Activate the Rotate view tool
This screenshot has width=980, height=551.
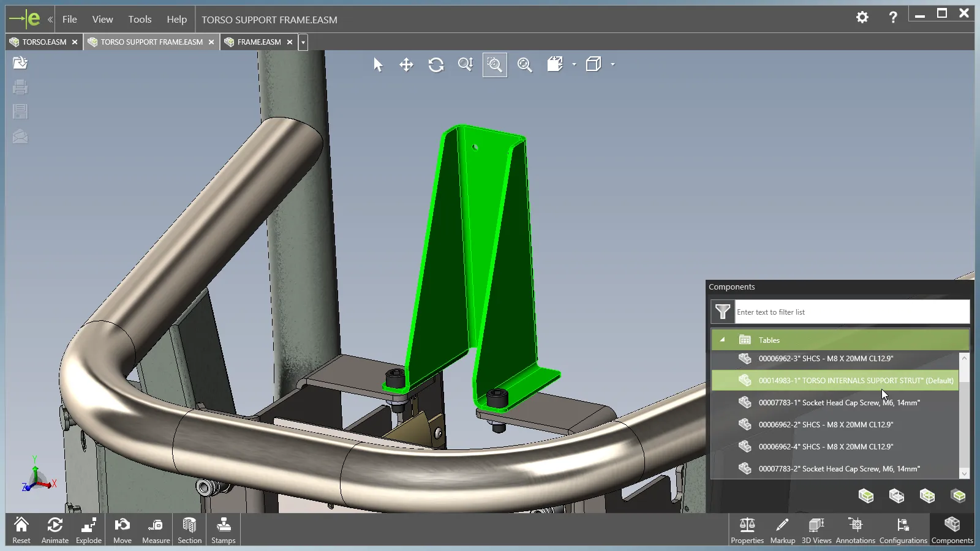[436, 65]
